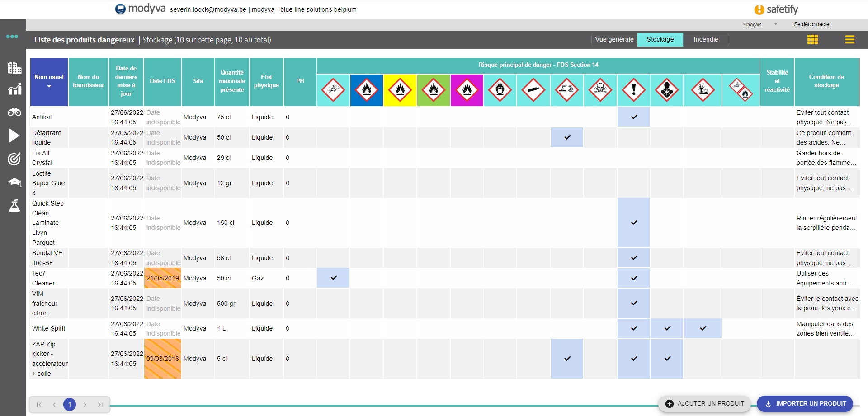The width and height of the screenshot is (868, 416).
Task: Click the flame icon on magenta background
Action: pos(467,90)
